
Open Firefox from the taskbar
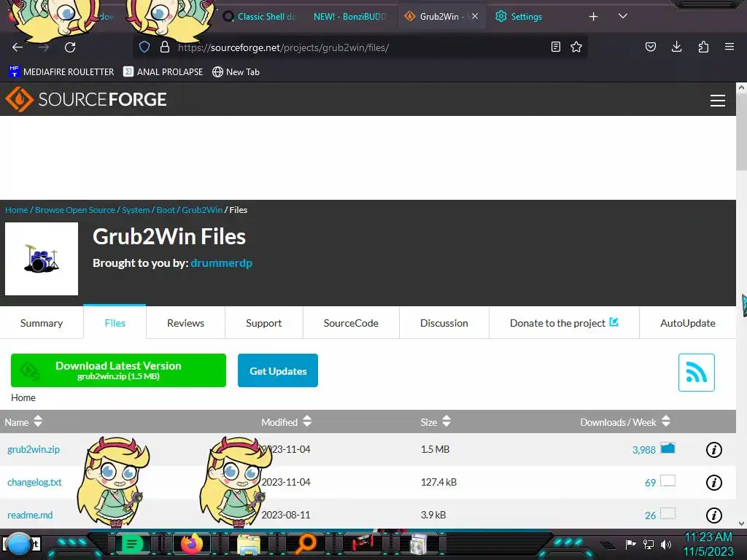coord(192,544)
